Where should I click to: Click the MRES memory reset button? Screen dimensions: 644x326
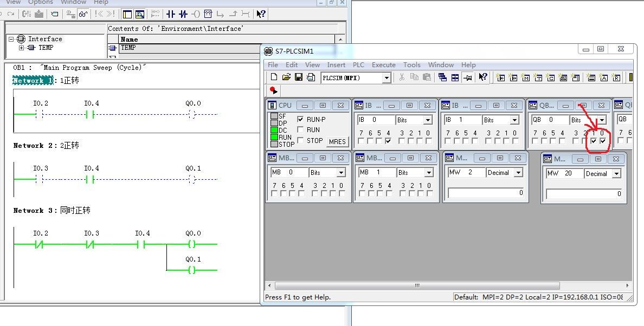pos(337,141)
